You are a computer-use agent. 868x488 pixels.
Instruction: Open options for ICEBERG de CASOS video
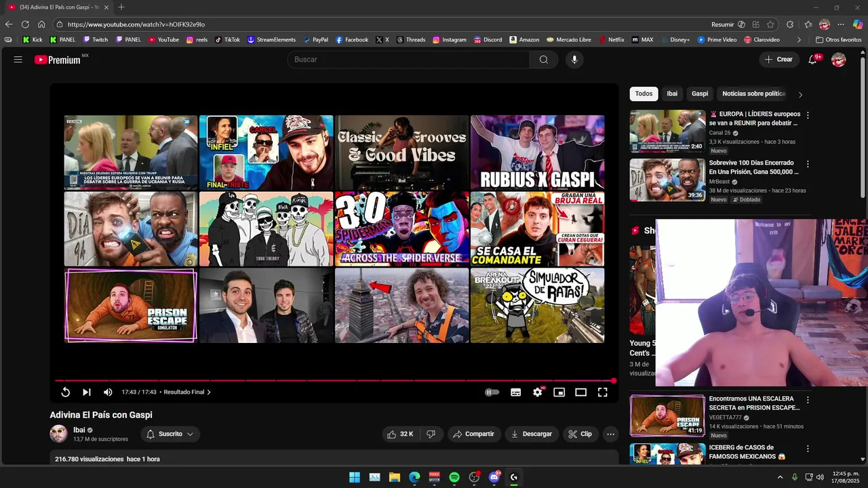coord(808,449)
